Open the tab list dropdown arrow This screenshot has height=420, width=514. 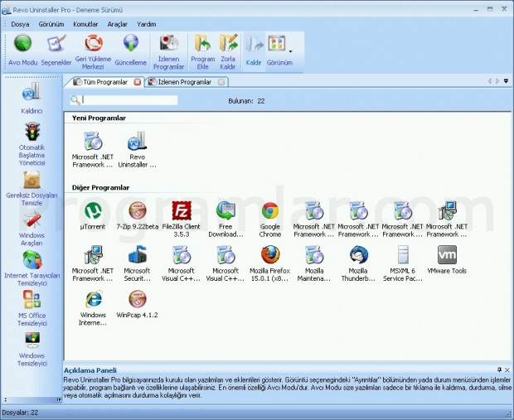pyautogui.click(x=507, y=81)
